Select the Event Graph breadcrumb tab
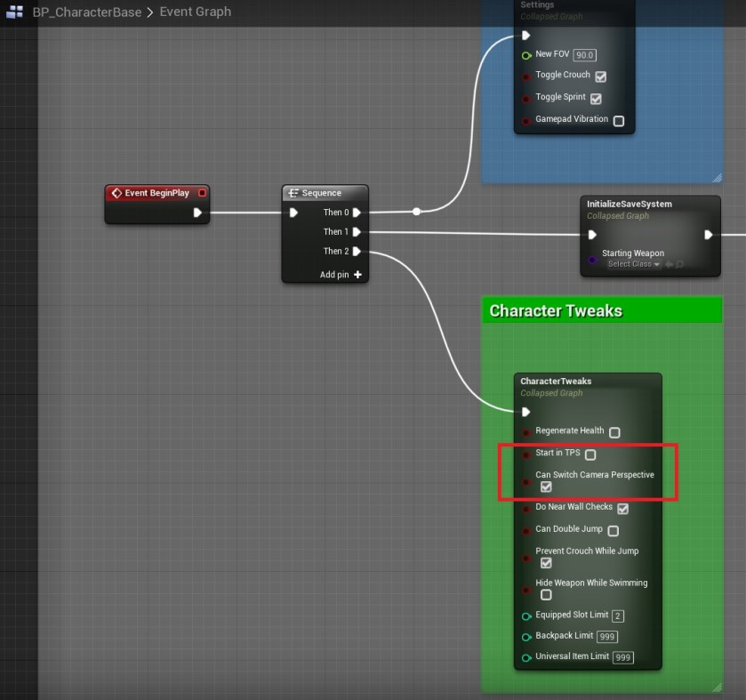This screenshot has height=700, width=746. click(x=195, y=12)
